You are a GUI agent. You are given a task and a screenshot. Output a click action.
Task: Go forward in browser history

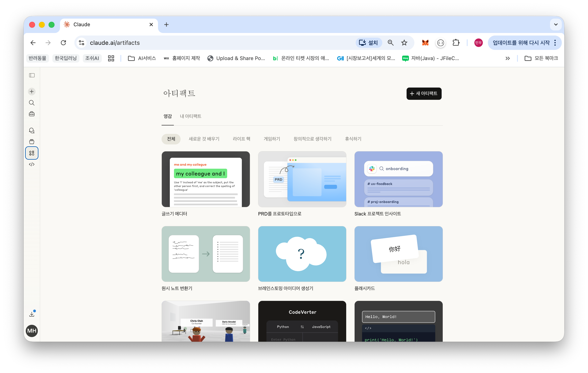click(x=48, y=43)
